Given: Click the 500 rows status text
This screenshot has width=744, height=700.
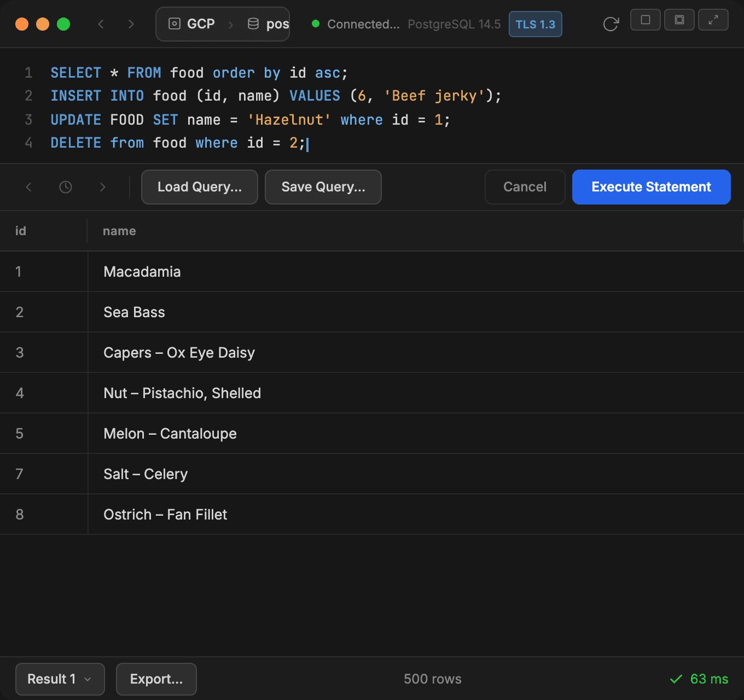Looking at the screenshot, I should [x=433, y=679].
